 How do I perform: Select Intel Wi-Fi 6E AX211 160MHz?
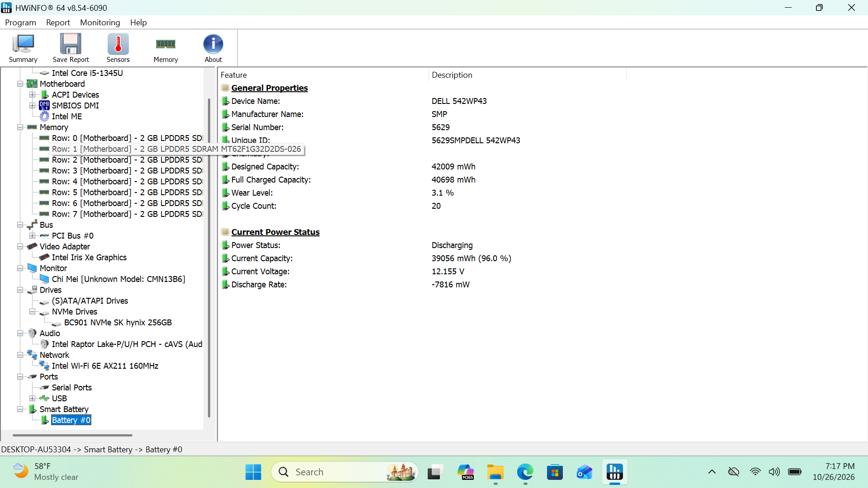click(x=105, y=366)
